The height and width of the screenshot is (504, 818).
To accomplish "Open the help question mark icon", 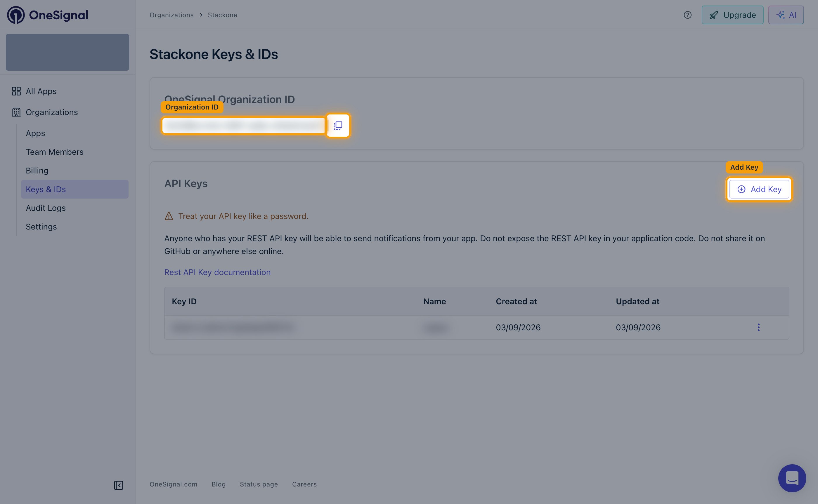I will [687, 15].
